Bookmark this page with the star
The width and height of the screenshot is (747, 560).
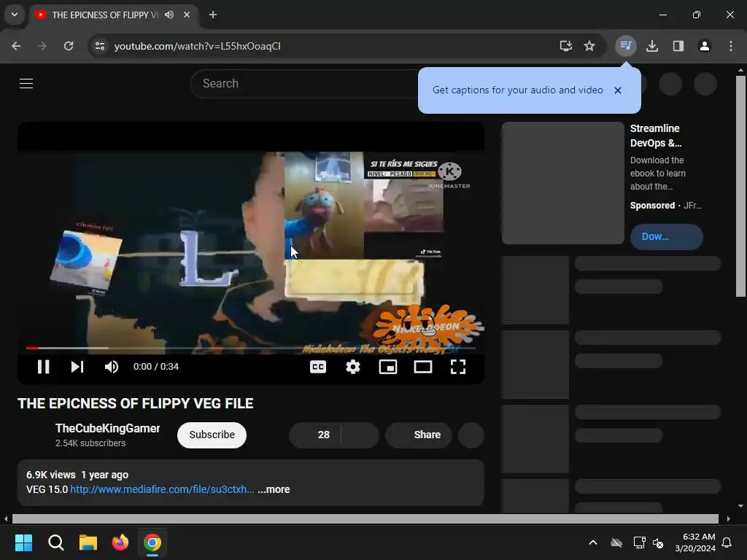(x=589, y=46)
